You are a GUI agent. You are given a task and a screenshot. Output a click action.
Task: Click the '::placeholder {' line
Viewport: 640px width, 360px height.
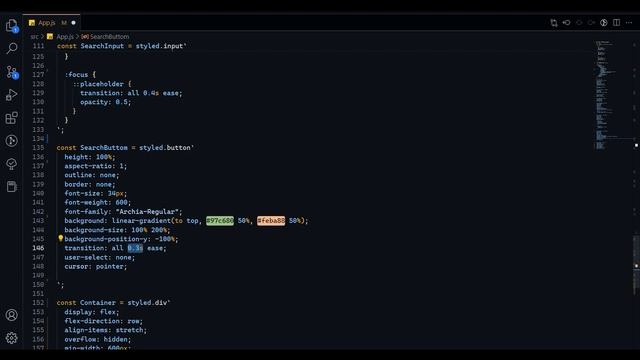102,84
